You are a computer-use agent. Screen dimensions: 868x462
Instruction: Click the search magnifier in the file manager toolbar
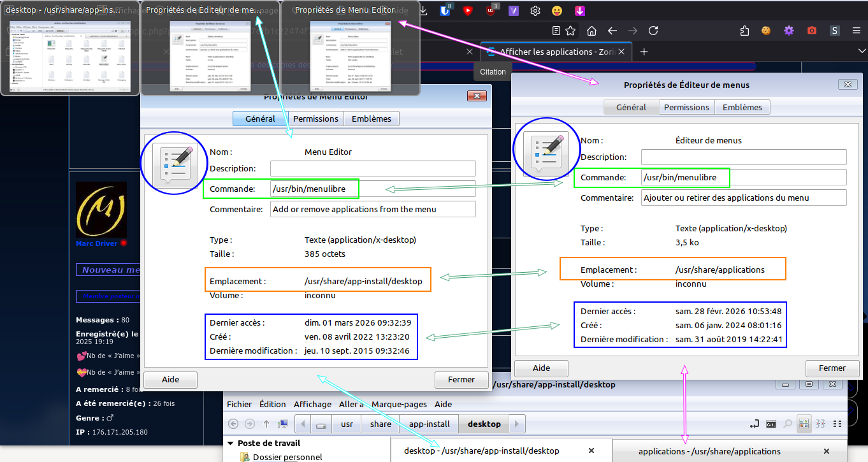788,424
